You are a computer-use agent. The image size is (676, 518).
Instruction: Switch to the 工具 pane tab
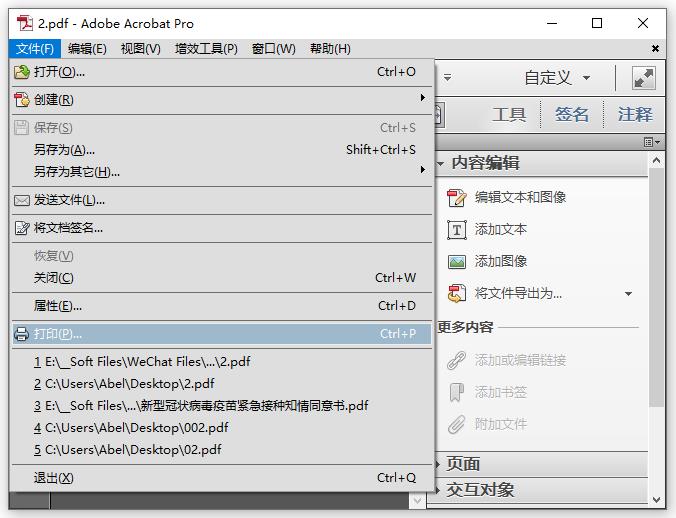pyautogui.click(x=509, y=115)
